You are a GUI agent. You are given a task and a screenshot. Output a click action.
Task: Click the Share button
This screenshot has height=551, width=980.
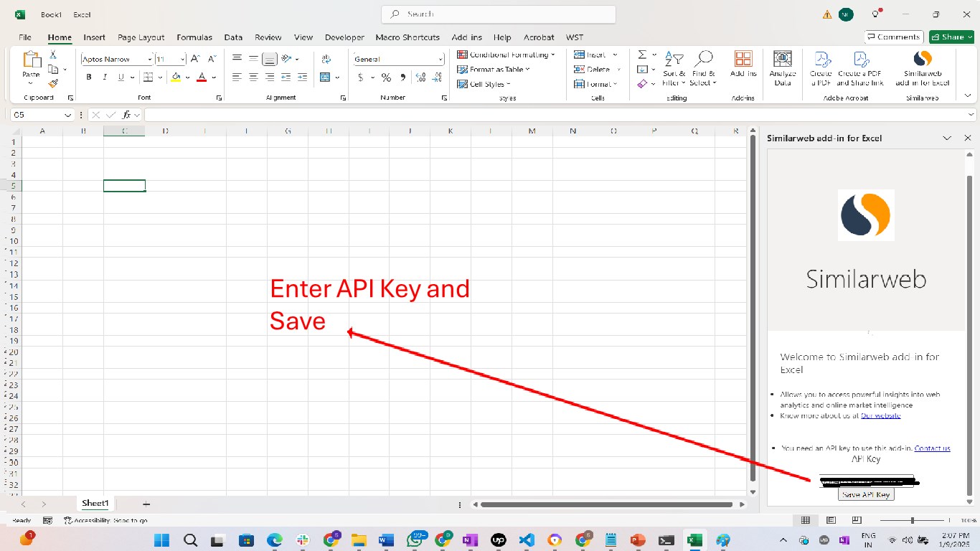[951, 37]
